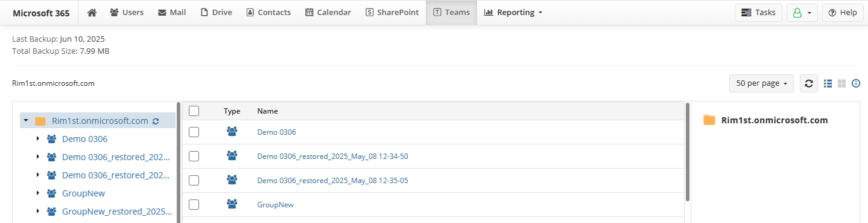
Task: Select GroupNew in the tree panel
Action: point(83,193)
